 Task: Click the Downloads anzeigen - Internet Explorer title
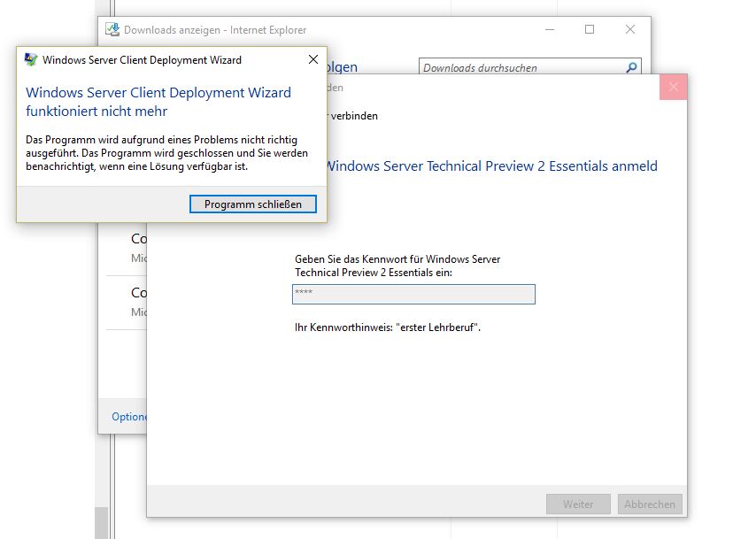[x=214, y=30]
